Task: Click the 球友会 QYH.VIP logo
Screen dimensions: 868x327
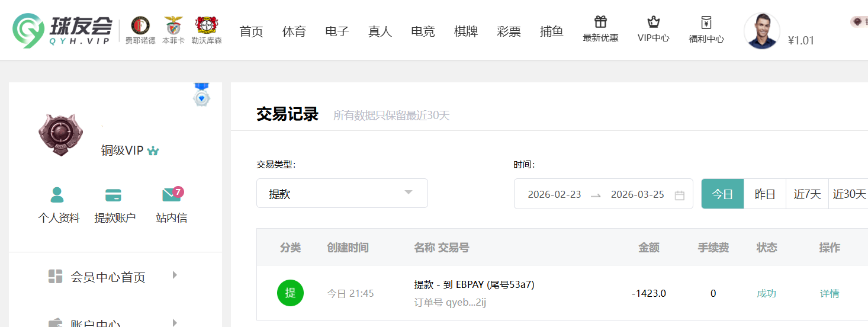Action: (x=62, y=30)
